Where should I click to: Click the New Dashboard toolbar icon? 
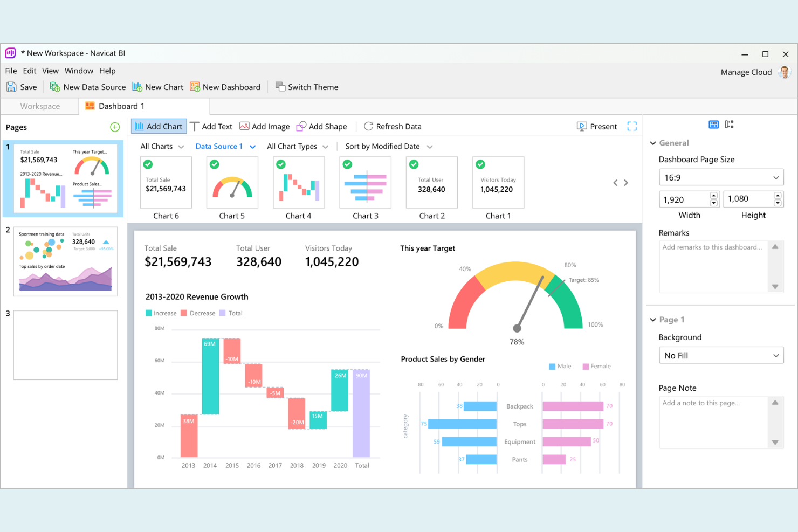tap(195, 87)
